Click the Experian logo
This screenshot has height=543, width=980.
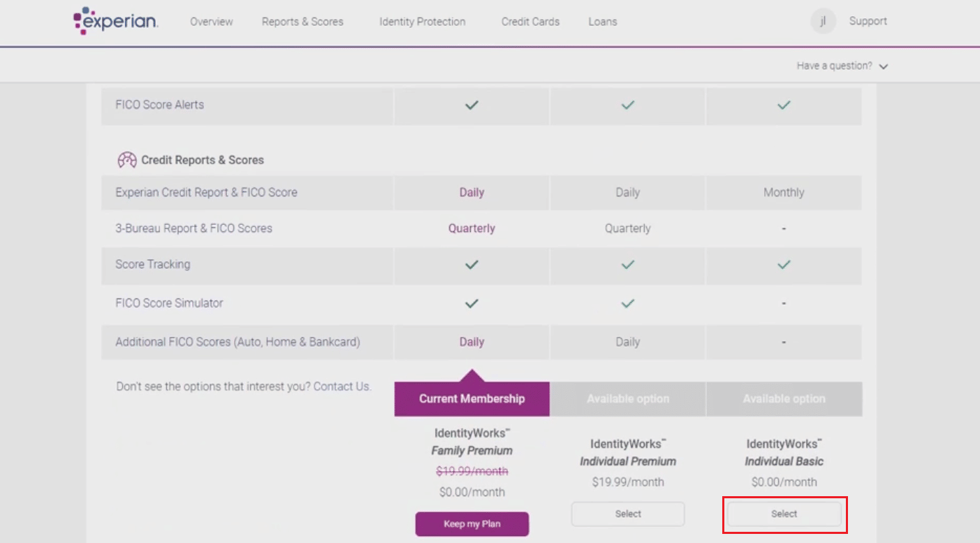116,21
